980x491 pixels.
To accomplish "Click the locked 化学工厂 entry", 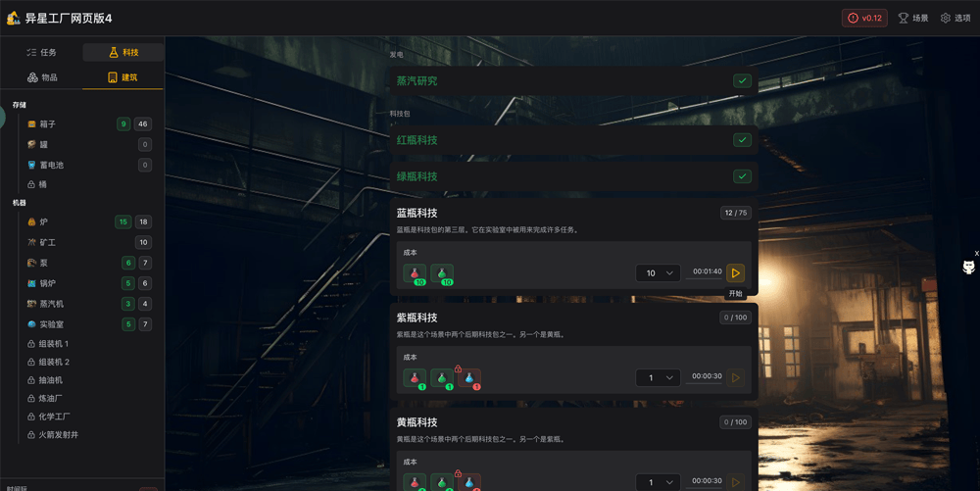I will point(49,417).
